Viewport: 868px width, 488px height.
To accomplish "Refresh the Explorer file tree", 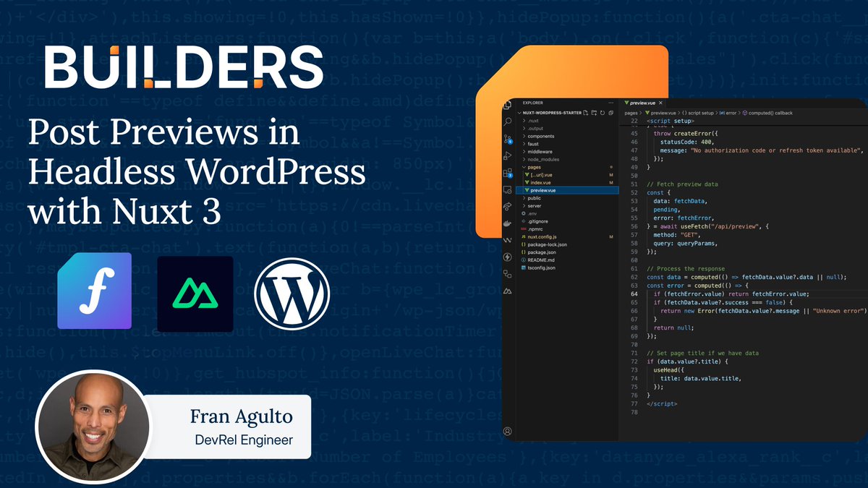I will [x=603, y=113].
